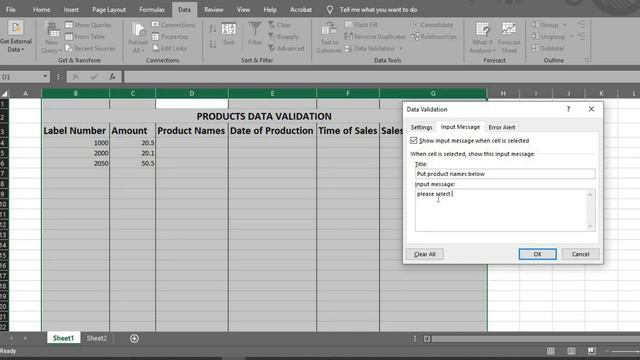Screen dimensions: 640x360
Task: Open the Home ribbon tab
Action: (41, 9)
